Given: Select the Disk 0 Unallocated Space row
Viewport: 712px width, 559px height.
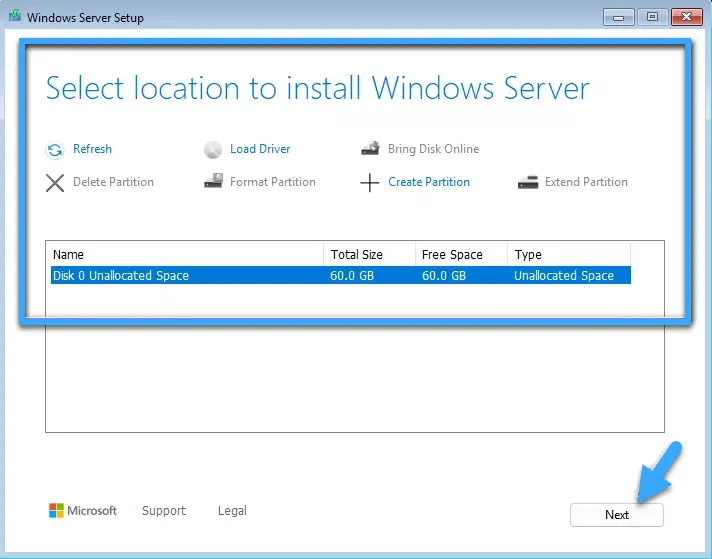Looking at the screenshot, I should (341, 275).
